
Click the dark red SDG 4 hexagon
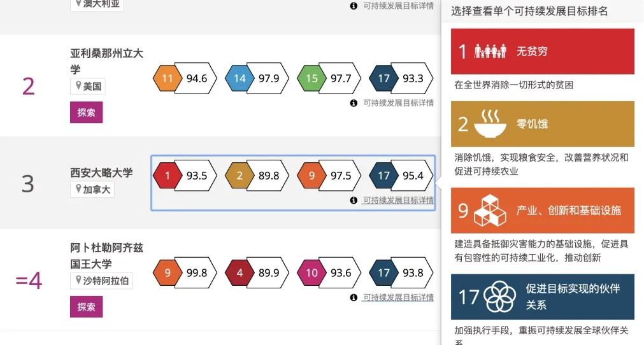point(240,273)
